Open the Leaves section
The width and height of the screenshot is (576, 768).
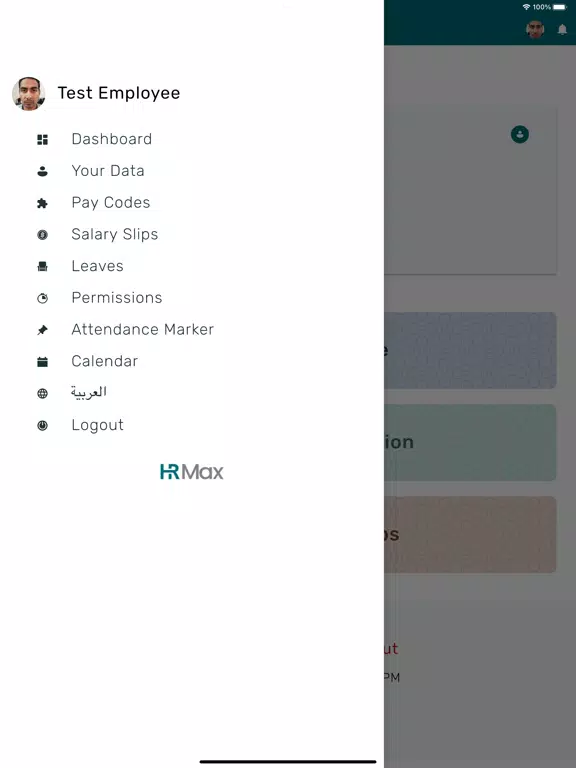[97, 266]
